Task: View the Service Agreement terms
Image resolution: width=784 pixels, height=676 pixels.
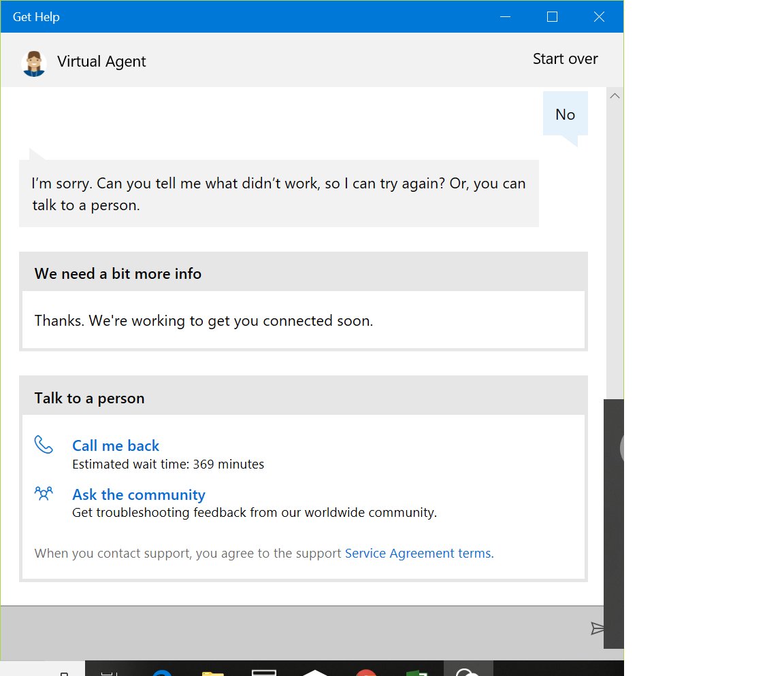Action: coord(417,553)
